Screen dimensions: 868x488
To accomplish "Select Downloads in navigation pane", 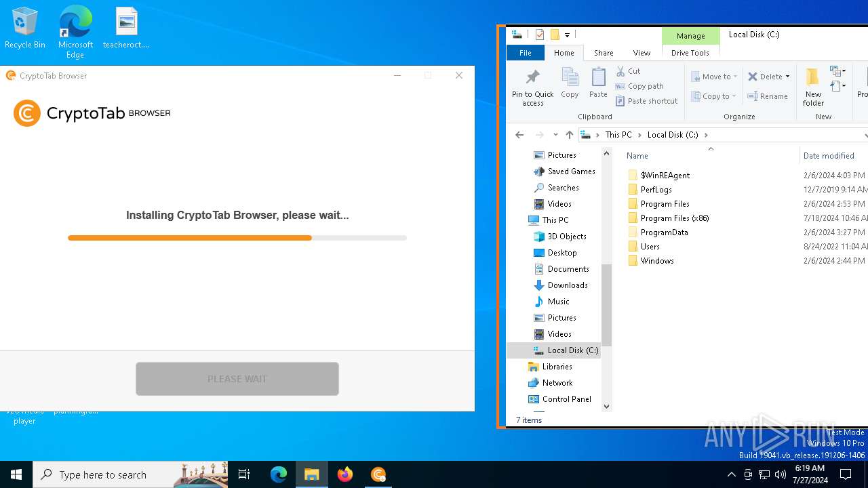I will [567, 285].
